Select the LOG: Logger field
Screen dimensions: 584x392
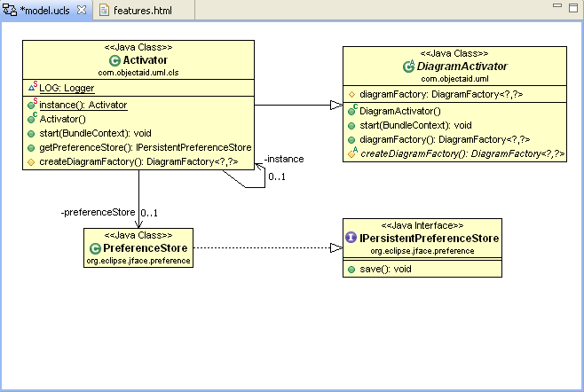(x=67, y=89)
